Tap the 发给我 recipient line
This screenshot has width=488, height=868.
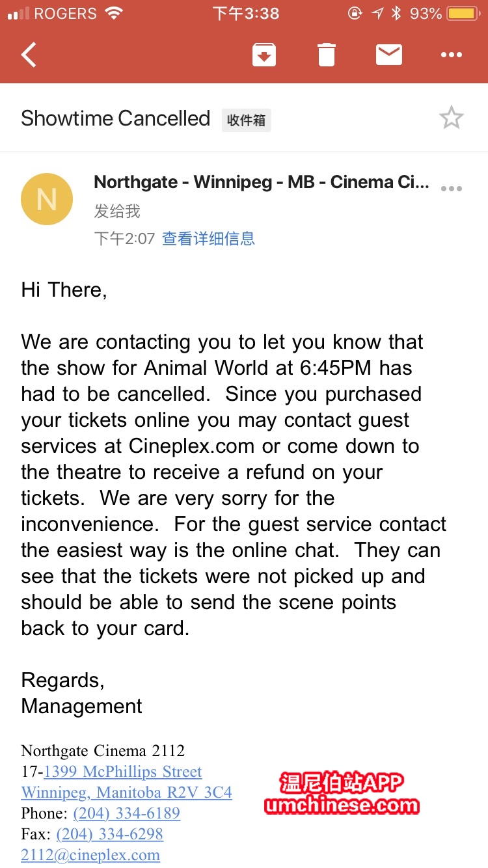click(x=117, y=211)
